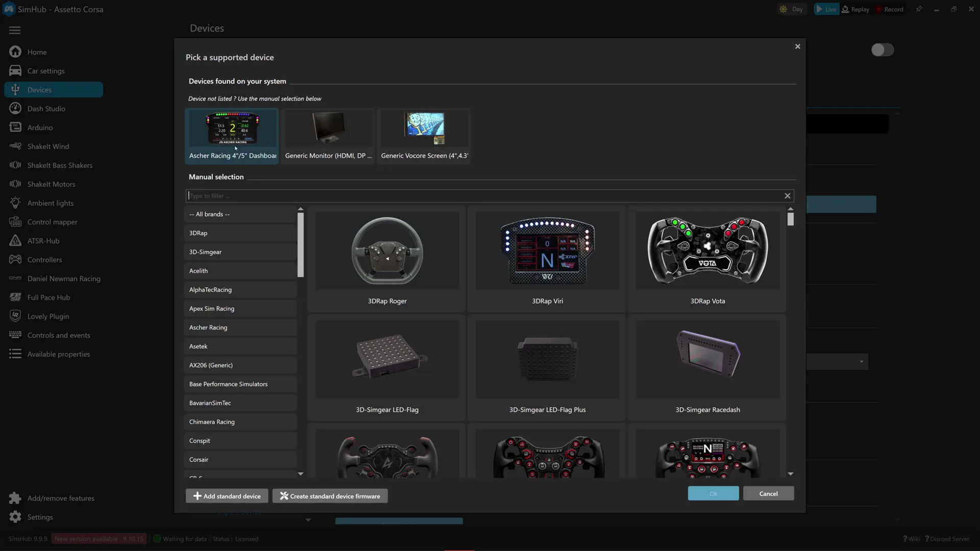Clear the filter with the X icon
The width and height of the screenshot is (980, 551).
point(788,196)
